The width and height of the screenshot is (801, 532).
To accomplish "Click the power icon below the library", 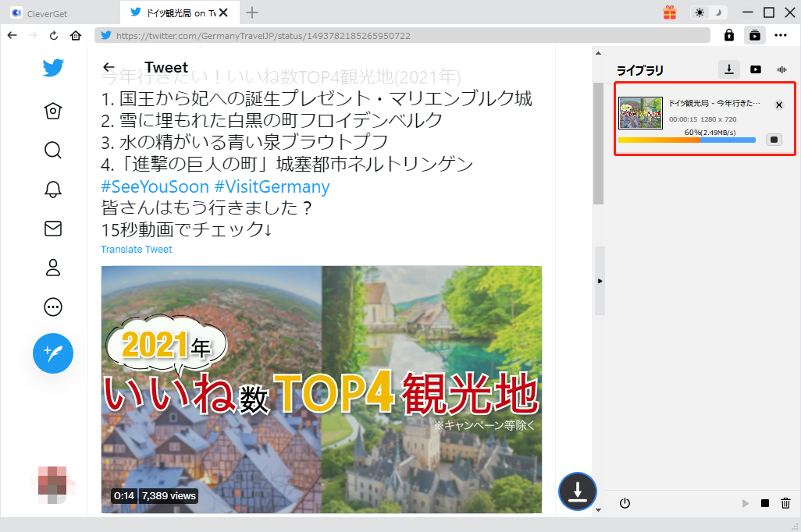I will point(624,503).
